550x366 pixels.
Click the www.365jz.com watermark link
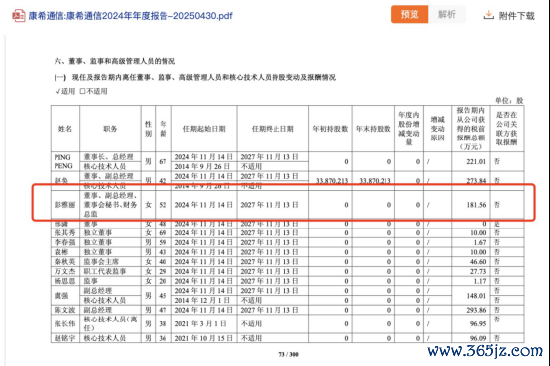pyautogui.click(x=485, y=351)
